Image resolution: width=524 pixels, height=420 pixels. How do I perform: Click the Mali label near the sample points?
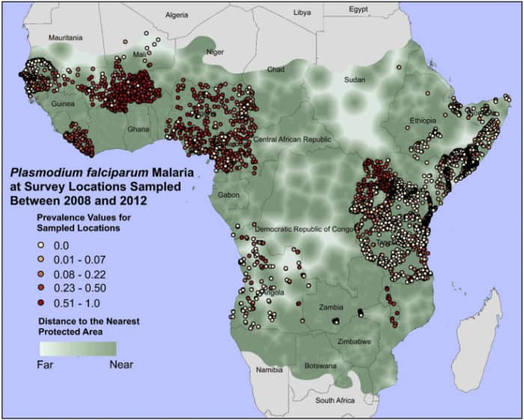click(140, 55)
